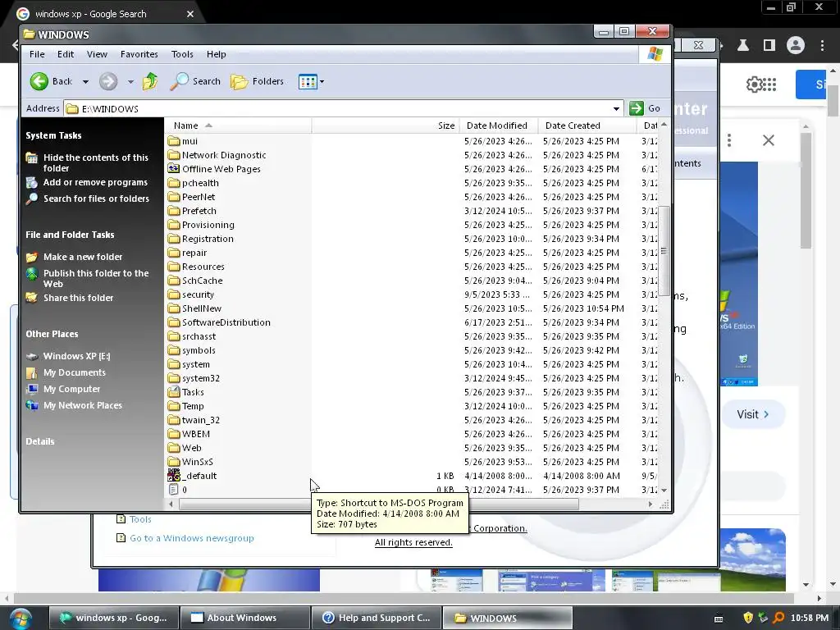Click Add or remove programs
This screenshot has width=840, height=630.
[95, 182]
